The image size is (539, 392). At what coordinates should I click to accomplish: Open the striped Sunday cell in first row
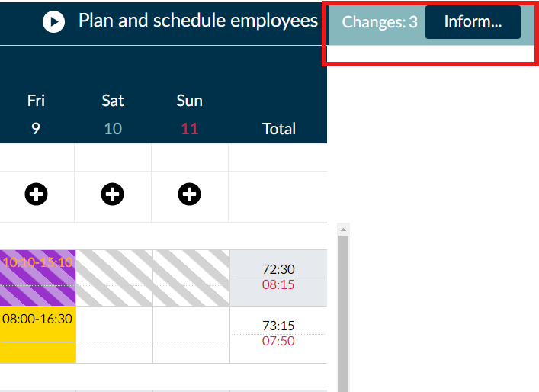click(191, 278)
